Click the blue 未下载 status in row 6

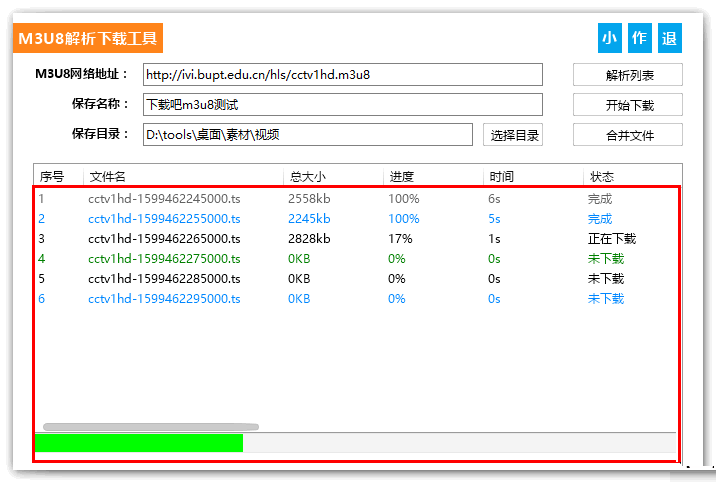coord(606,299)
